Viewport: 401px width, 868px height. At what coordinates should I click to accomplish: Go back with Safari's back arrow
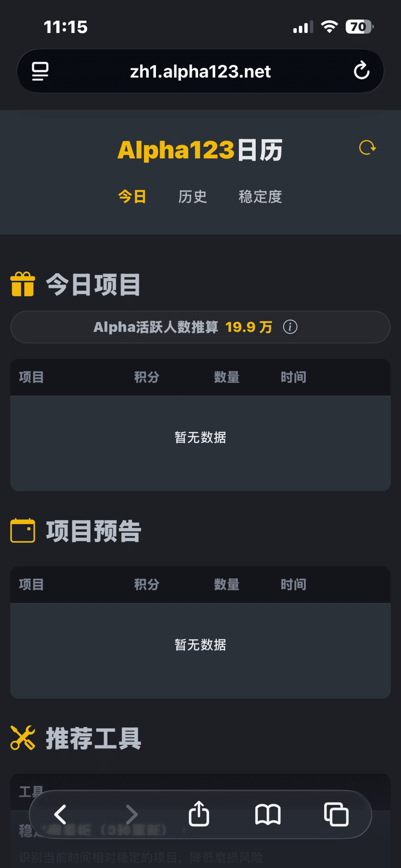(x=61, y=814)
